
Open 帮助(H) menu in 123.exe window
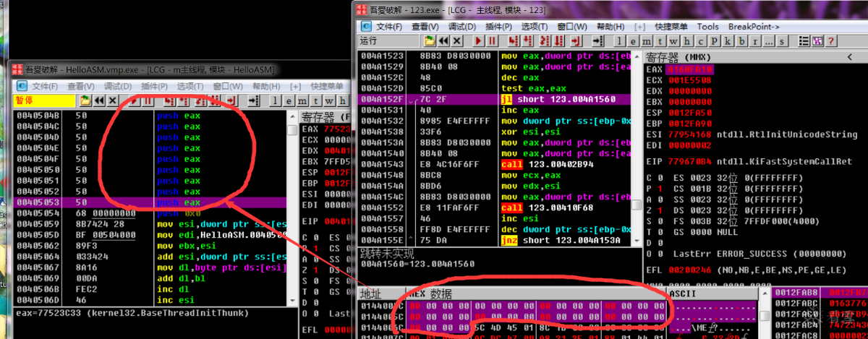[x=610, y=27]
